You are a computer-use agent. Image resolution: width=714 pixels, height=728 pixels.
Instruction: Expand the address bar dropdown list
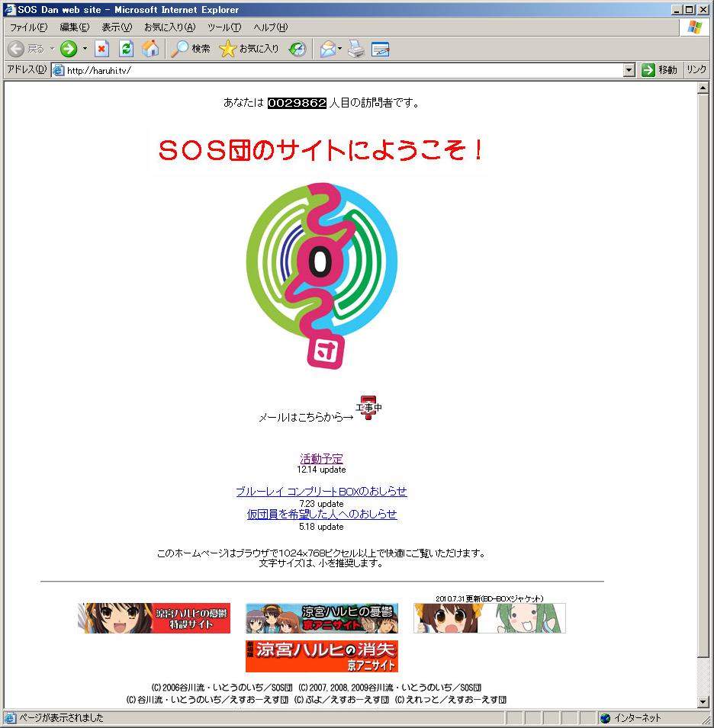pos(629,70)
